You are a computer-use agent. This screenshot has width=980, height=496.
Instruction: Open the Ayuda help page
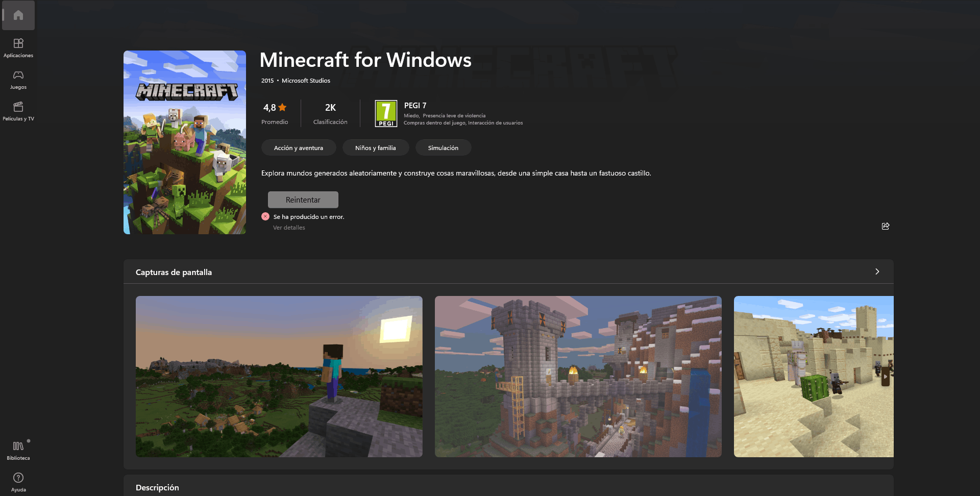(x=18, y=482)
